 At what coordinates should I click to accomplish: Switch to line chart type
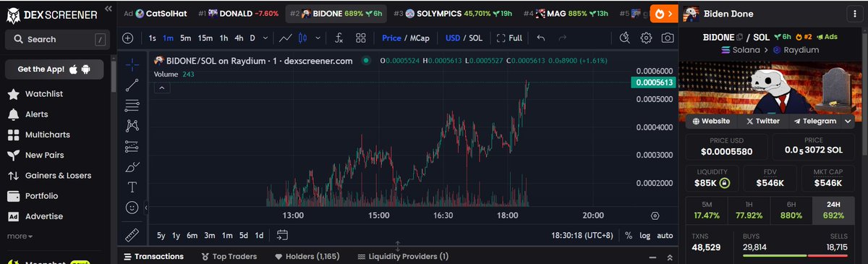pyautogui.click(x=285, y=38)
